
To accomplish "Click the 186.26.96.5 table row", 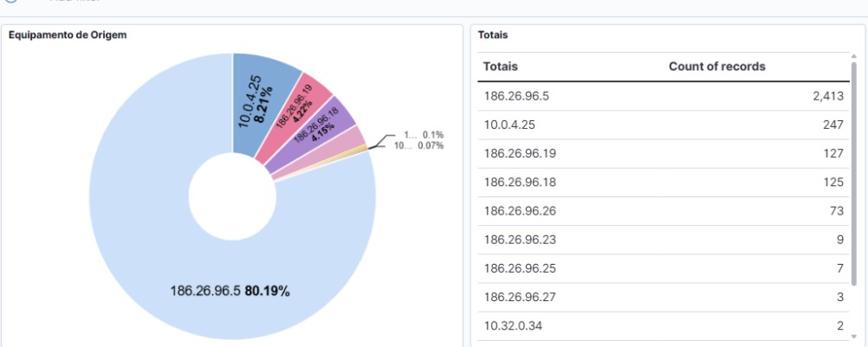I will click(x=516, y=96).
